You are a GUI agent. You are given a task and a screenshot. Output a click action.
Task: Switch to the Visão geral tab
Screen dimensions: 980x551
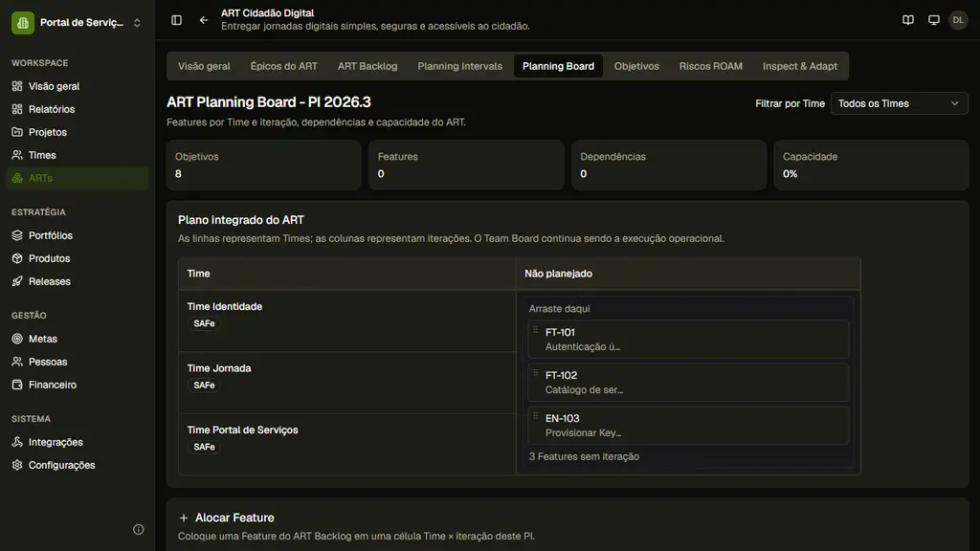pos(204,66)
